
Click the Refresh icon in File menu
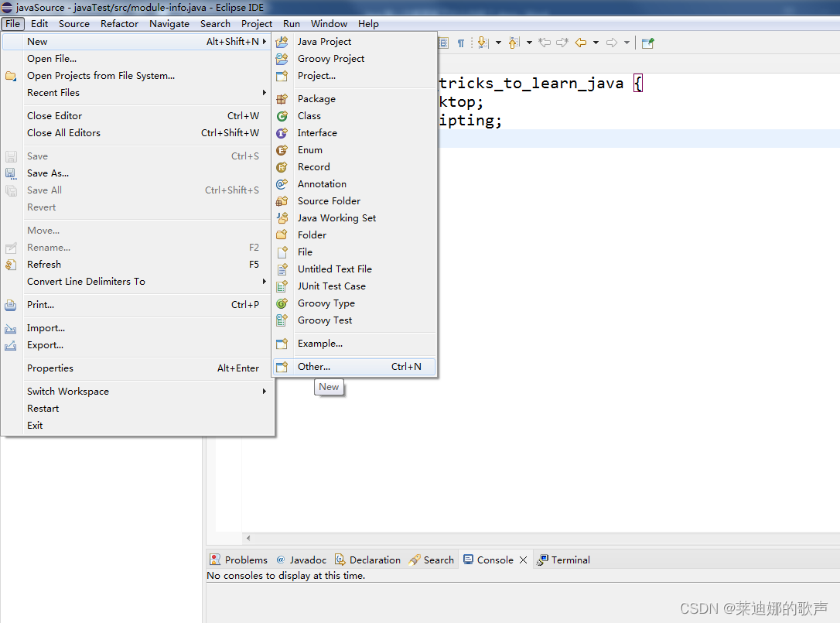(x=11, y=265)
